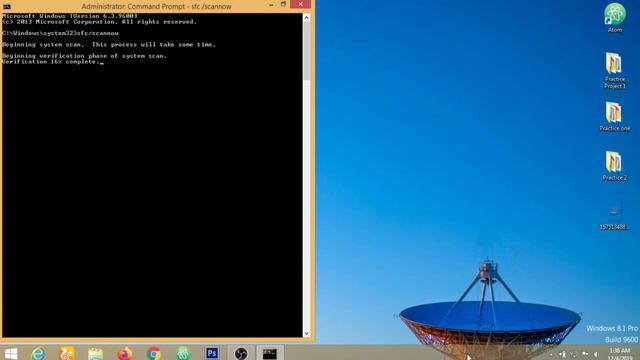The height and width of the screenshot is (360, 640).
Task: Select the Atom desktop shortcut
Action: tap(615, 18)
